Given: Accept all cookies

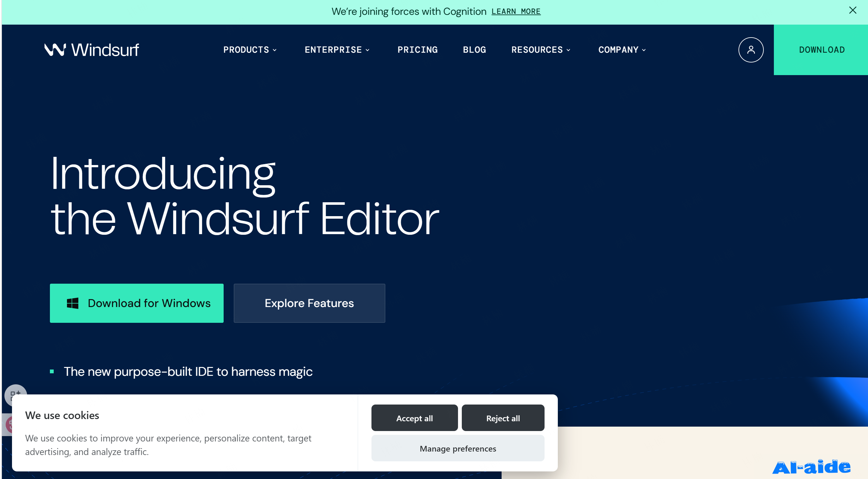Looking at the screenshot, I should point(414,418).
